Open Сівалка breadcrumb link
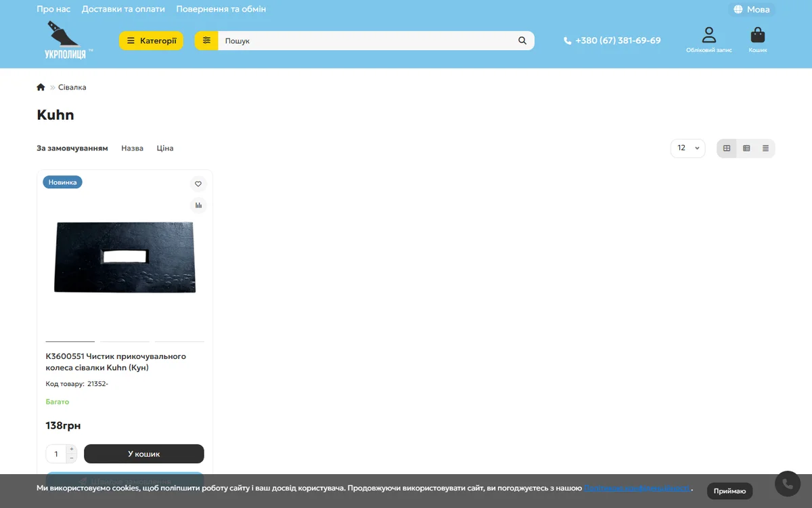This screenshot has width=812, height=508. (x=72, y=87)
